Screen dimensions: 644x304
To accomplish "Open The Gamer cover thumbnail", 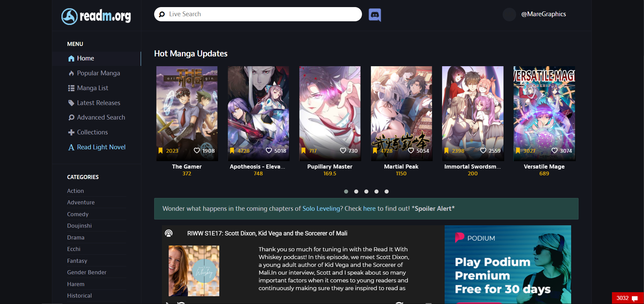I will tap(187, 113).
